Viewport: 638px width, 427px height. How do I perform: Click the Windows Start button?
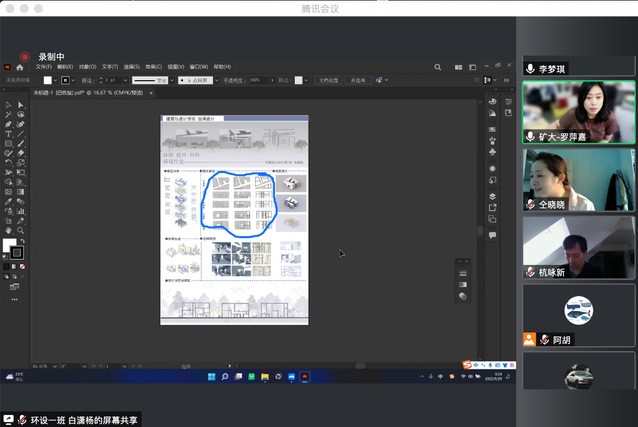(211, 377)
